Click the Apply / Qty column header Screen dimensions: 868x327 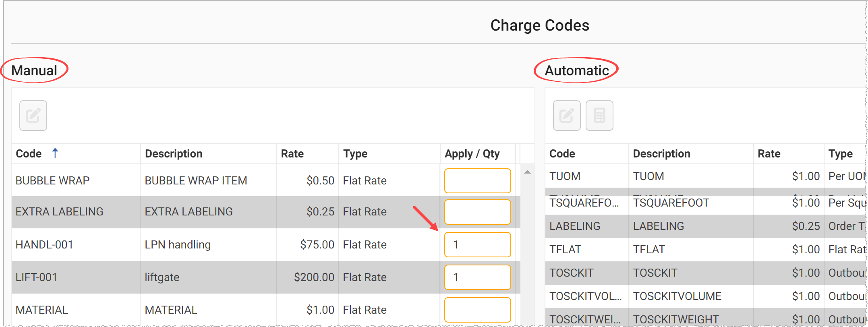click(472, 154)
